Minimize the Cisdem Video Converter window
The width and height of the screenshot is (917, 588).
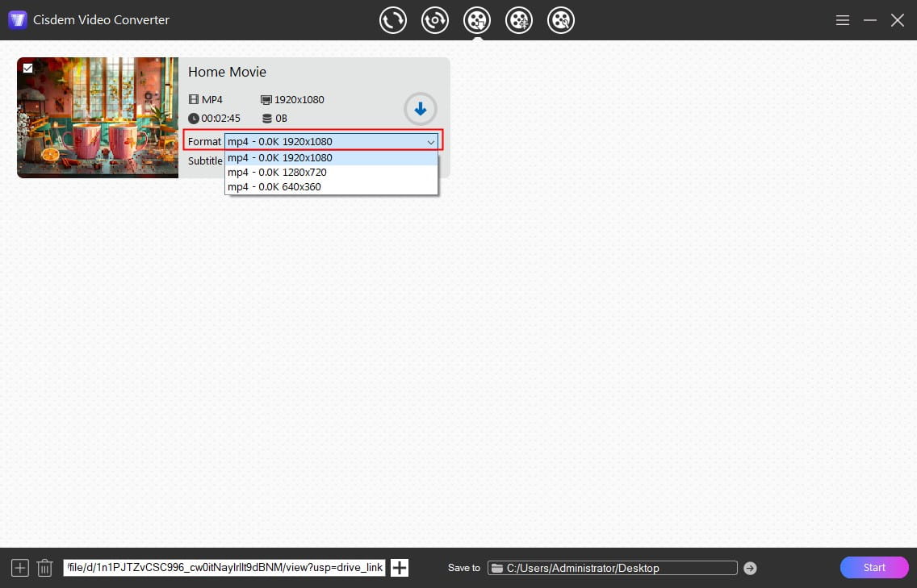870,20
